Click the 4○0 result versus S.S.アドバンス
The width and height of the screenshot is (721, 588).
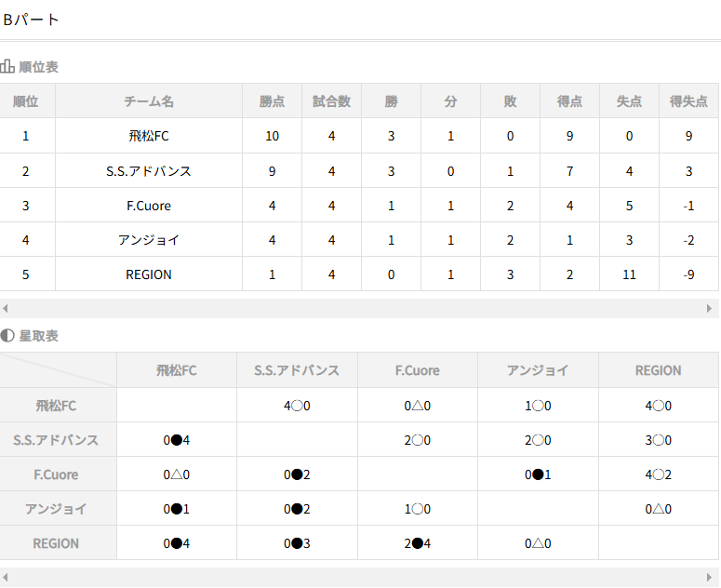pyautogui.click(x=297, y=406)
